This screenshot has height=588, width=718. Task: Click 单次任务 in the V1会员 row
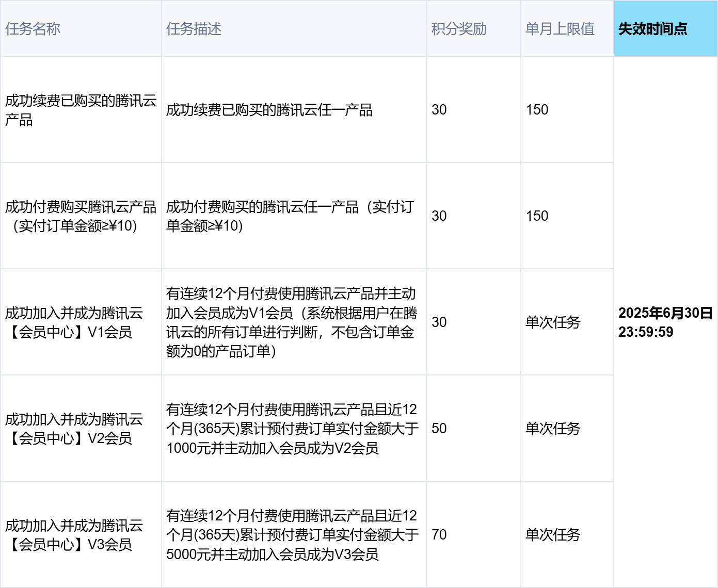(x=553, y=322)
